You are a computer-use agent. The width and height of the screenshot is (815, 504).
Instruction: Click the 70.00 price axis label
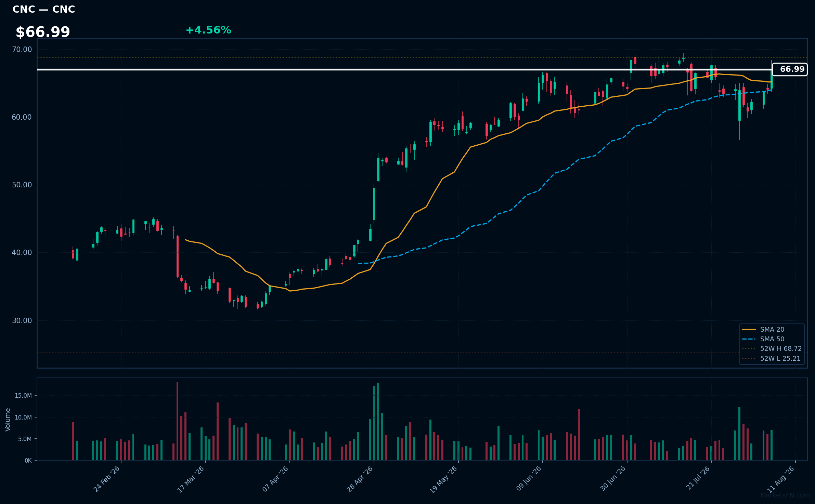[22, 50]
